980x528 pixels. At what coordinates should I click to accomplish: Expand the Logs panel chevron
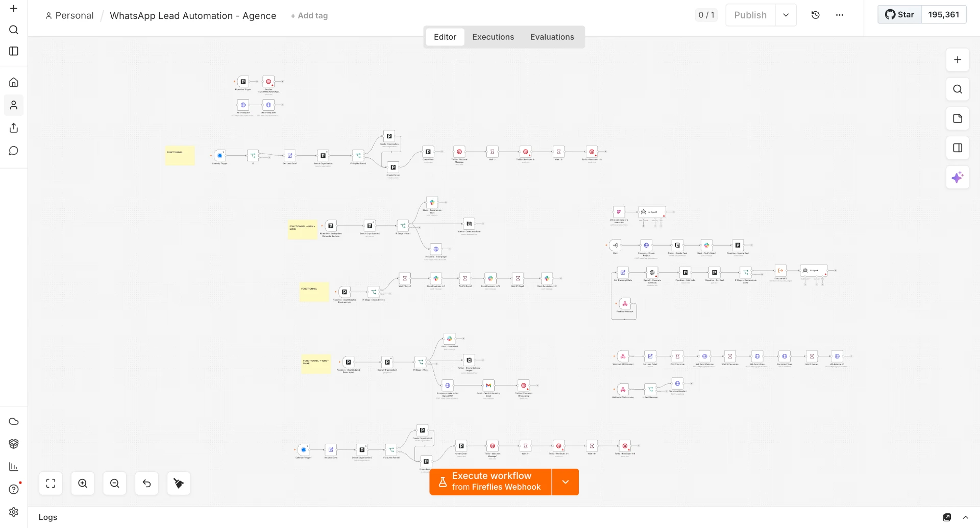point(966,517)
